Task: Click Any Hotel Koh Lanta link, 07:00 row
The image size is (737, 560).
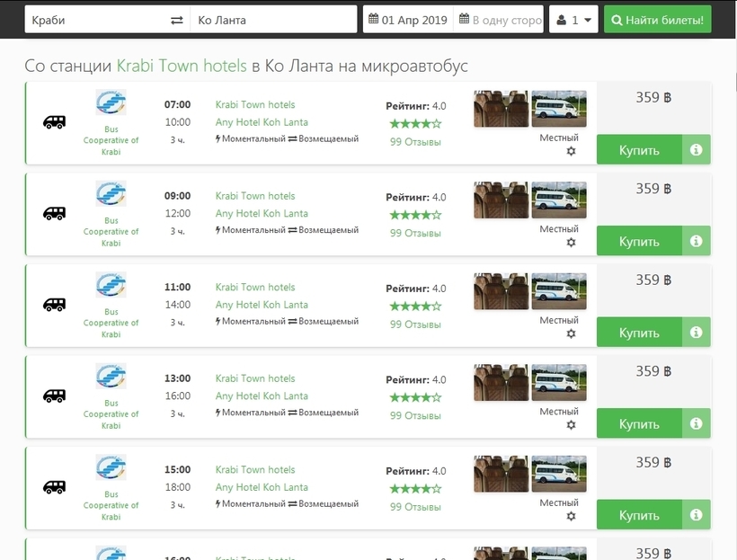Action: click(262, 122)
